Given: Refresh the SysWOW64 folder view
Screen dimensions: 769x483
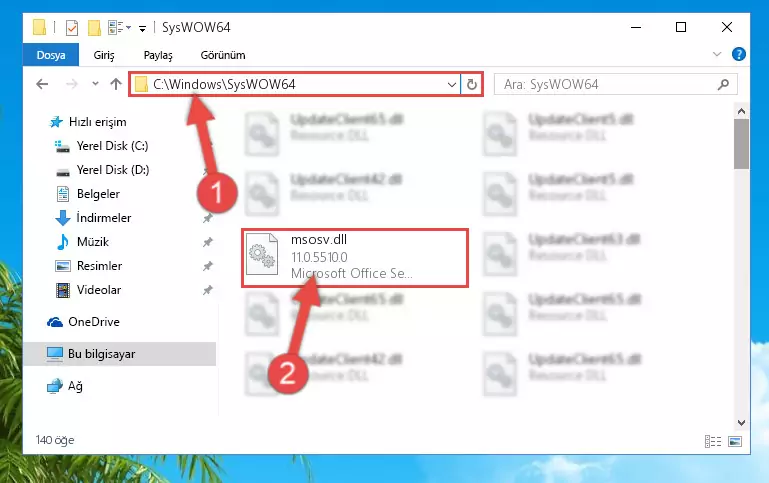Looking at the screenshot, I should pyautogui.click(x=471, y=85).
